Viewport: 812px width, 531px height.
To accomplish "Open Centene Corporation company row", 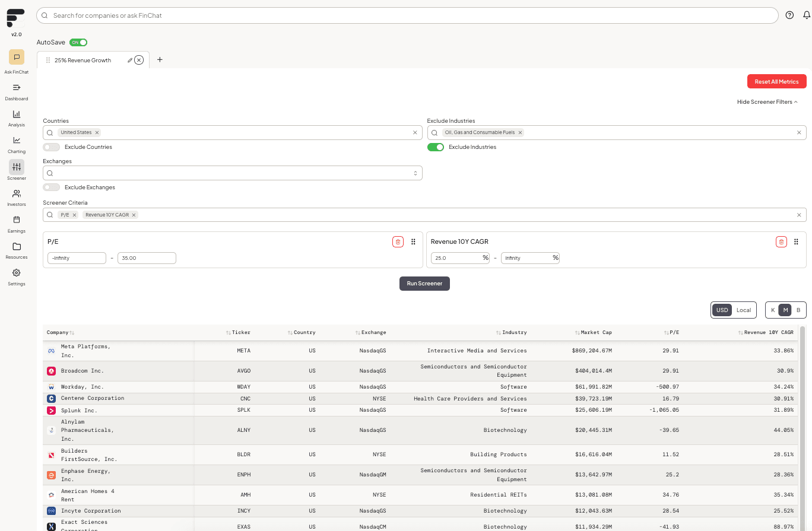I will pyautogui.click(x=421, y=399).
